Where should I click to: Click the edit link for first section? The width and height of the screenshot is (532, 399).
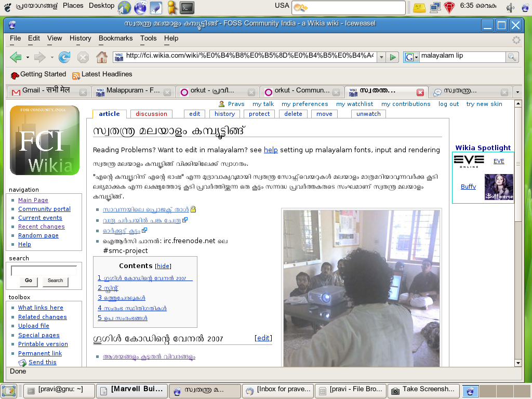pyautogui.click(x=263, y=338)
